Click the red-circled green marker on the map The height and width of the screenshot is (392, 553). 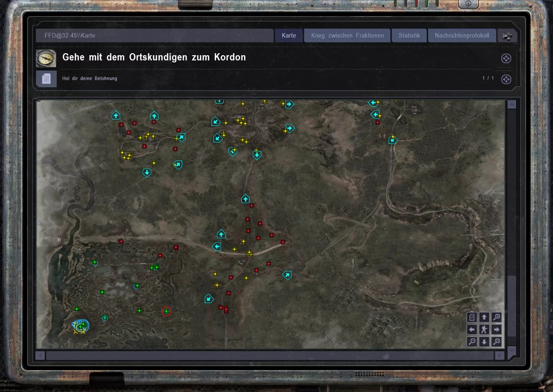click(x=166, y=311)
